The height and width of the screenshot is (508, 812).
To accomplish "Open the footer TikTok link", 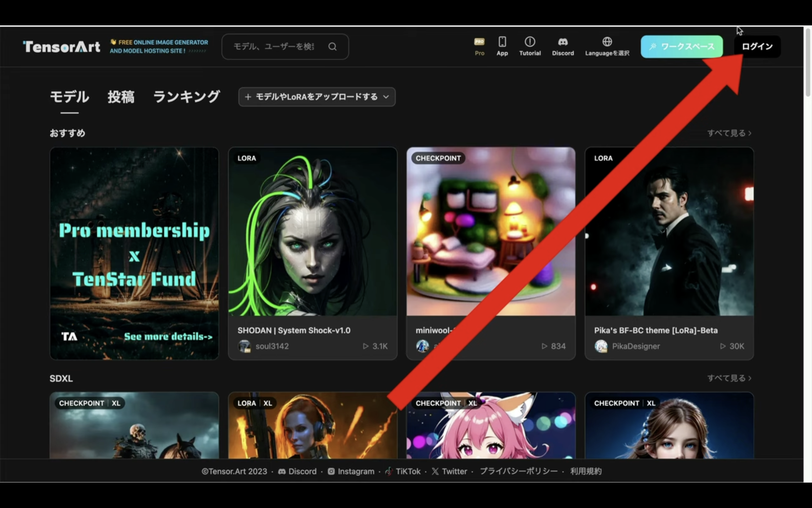I will (x=403, y=471).
